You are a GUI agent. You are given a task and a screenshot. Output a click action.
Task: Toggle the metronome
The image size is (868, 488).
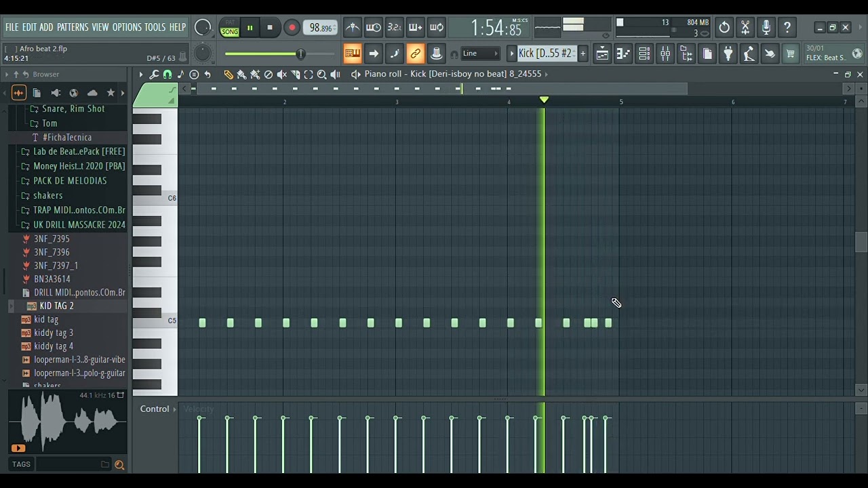click(353, 28)
